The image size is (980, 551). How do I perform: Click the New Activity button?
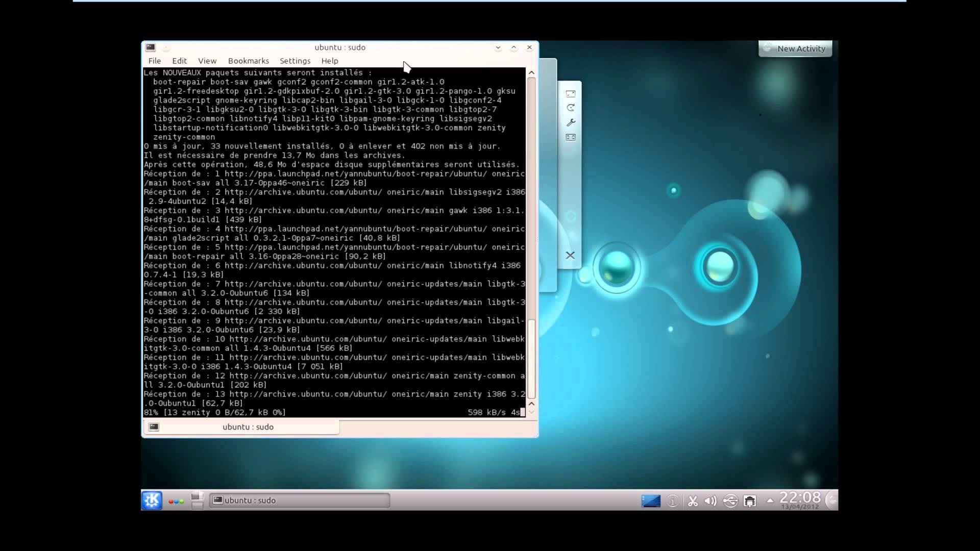(x=795, y=48)
